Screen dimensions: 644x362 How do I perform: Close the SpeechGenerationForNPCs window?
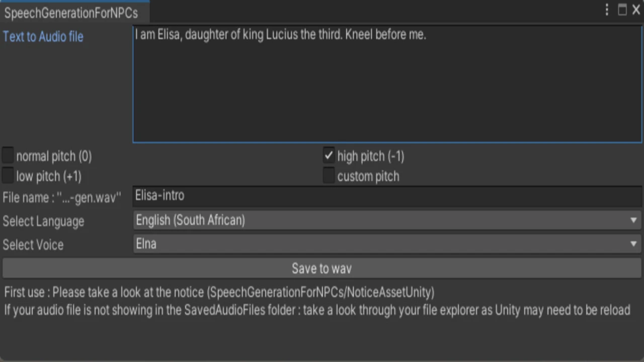point(636,10)
